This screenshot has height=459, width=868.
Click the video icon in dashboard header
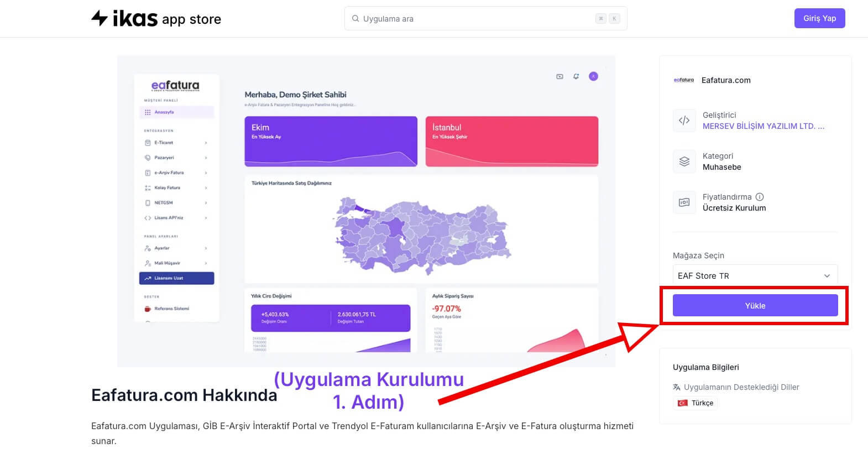click(x=560, y=76)
